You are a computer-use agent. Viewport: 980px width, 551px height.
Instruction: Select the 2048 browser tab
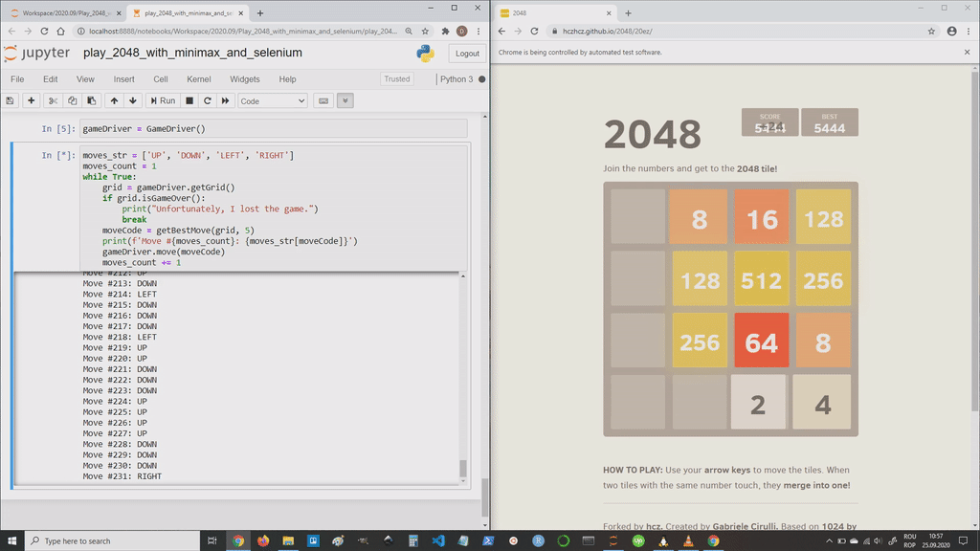point(555,12)
